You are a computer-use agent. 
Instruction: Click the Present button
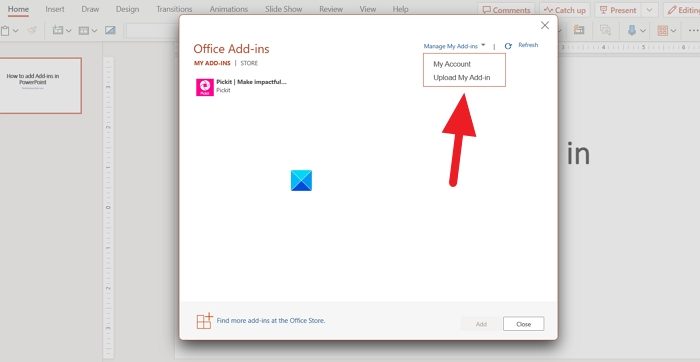click(618, 10)
